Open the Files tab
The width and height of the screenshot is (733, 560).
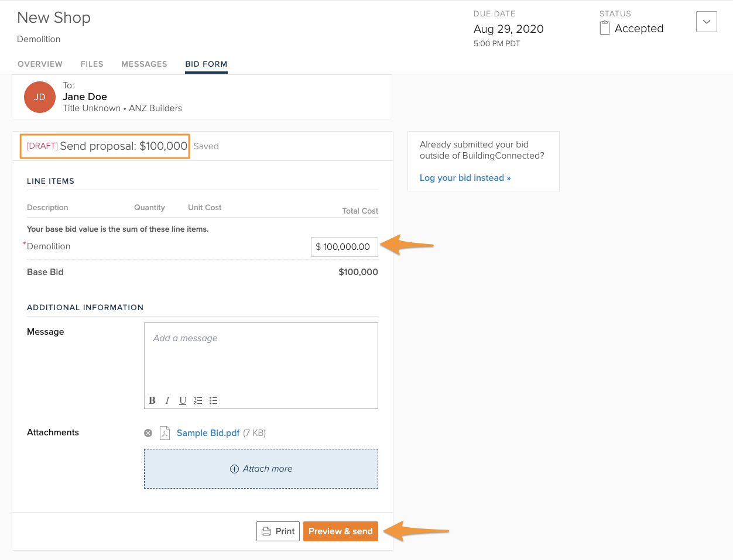point(92,64)
